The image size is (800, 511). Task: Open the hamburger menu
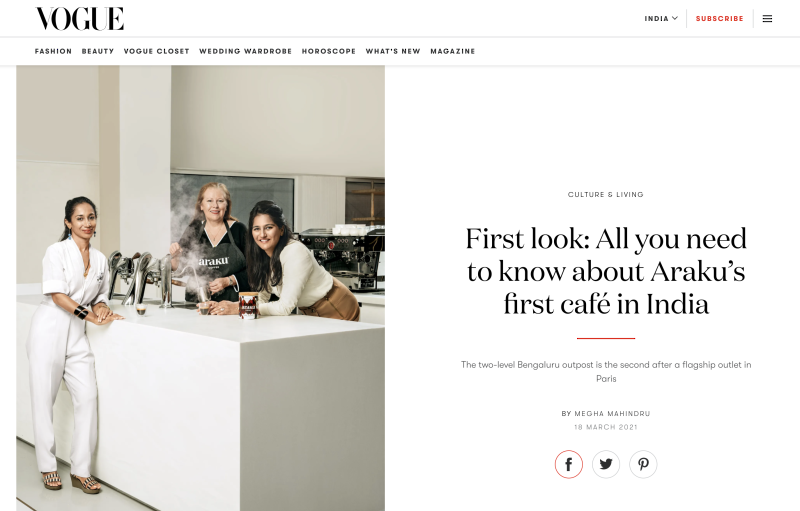coord(767,19)
